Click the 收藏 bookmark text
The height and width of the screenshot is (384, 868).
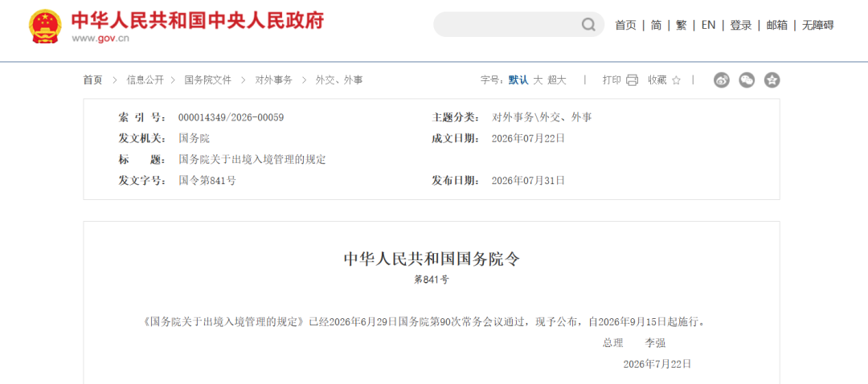[657, 80]
